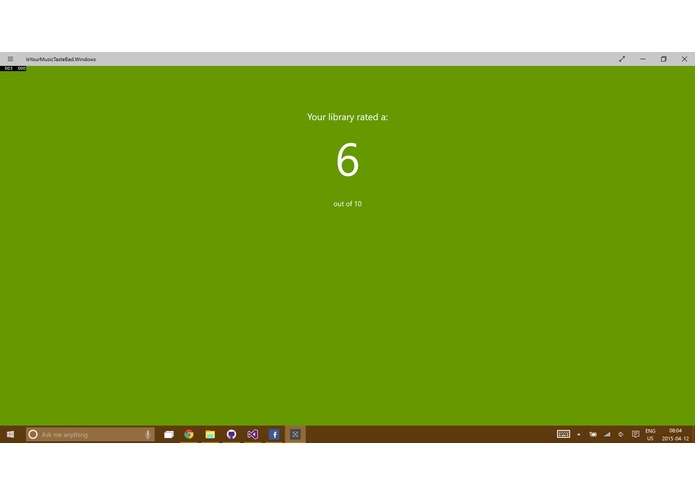Open the GitHub app on the taskbar

231,435
